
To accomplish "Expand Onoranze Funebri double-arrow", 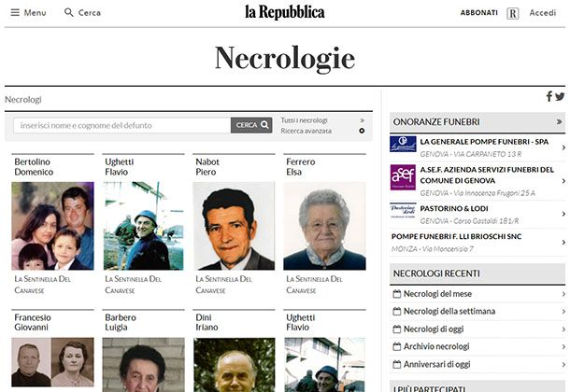I will coord(559,121).
